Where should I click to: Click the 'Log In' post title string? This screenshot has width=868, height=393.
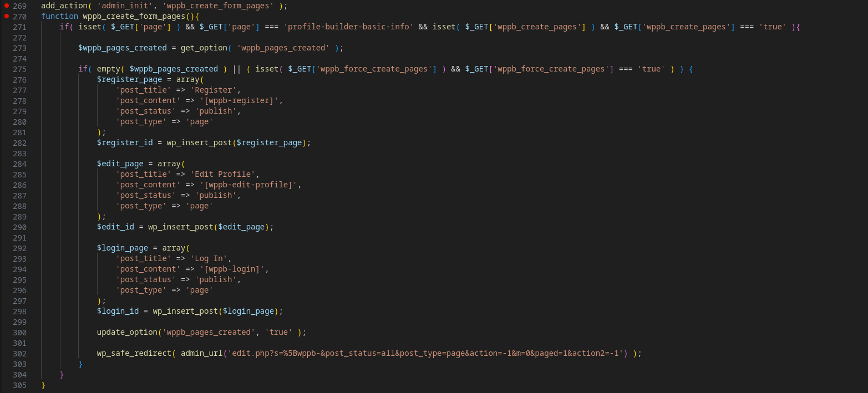(x=210, y=259)
